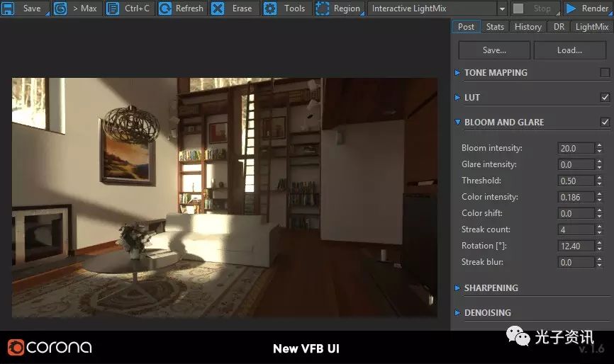Screen dimensions: 614x364
Task: Click the Refresh icon
Action: tap(165, 8)
